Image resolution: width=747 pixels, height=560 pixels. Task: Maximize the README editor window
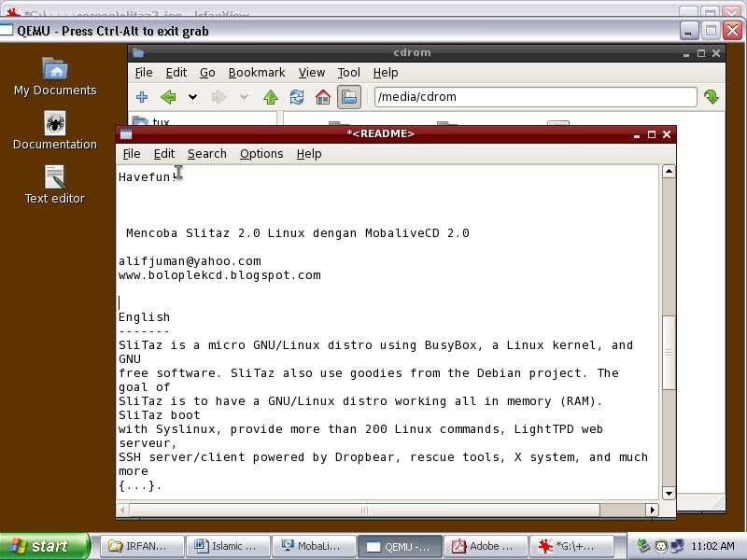(x=651, y=134)
